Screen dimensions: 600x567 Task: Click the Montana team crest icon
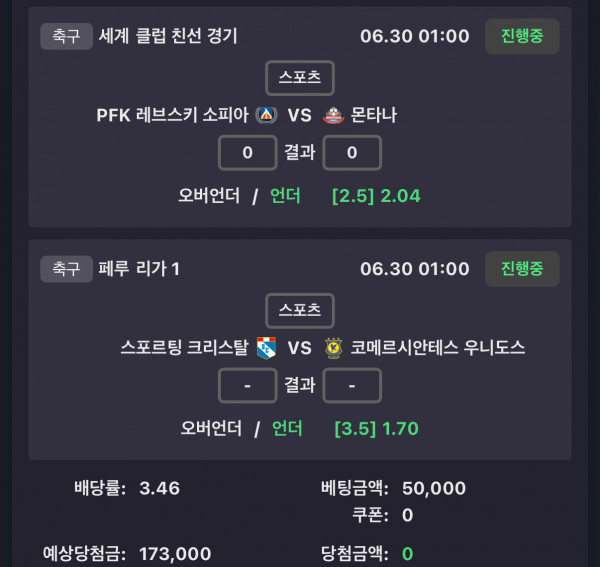(x=333, y=115)
